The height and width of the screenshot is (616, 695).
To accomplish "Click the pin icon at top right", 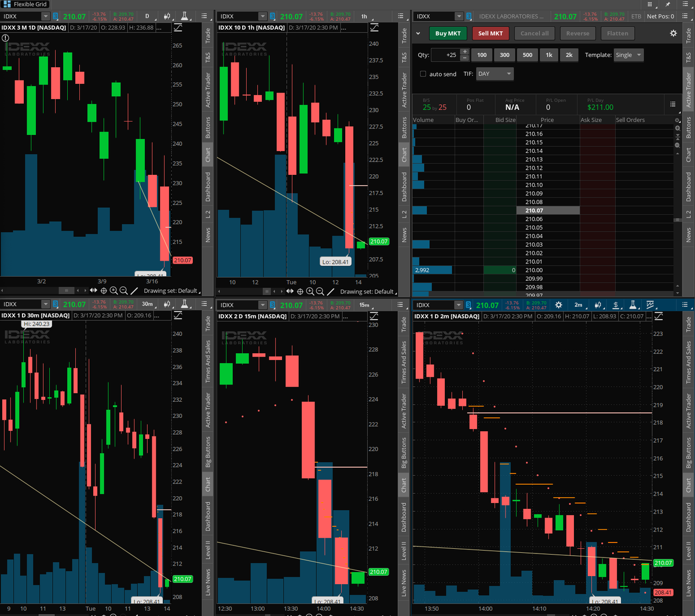I will 668,4.
